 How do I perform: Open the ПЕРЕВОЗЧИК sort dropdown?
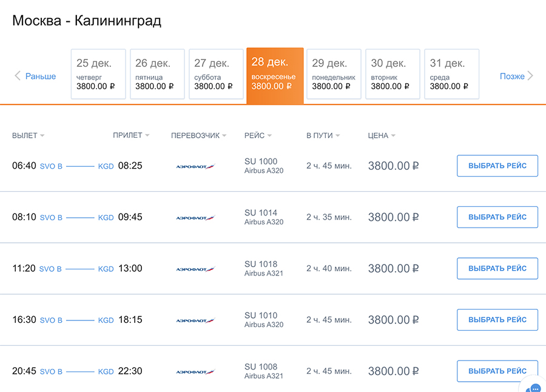(x=198, y=135)
